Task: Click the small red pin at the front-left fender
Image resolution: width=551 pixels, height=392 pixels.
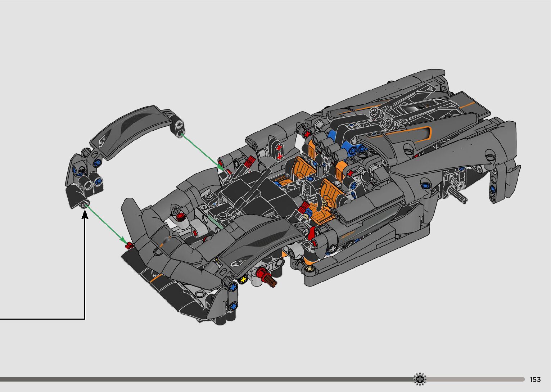Action: click(130, 245)
